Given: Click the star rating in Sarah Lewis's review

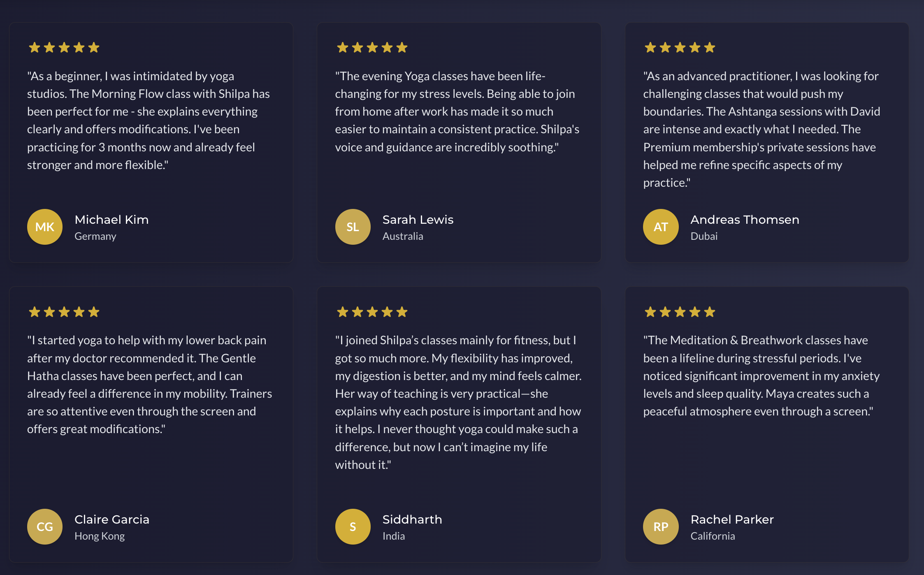Looking at the screenshot, I should tap(372, 48).
